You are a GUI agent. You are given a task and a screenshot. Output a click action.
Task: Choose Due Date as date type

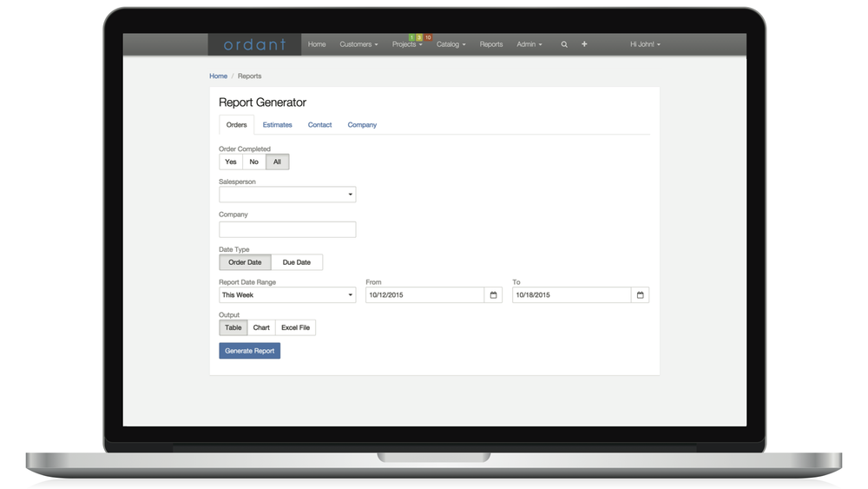tap(297, 262)
